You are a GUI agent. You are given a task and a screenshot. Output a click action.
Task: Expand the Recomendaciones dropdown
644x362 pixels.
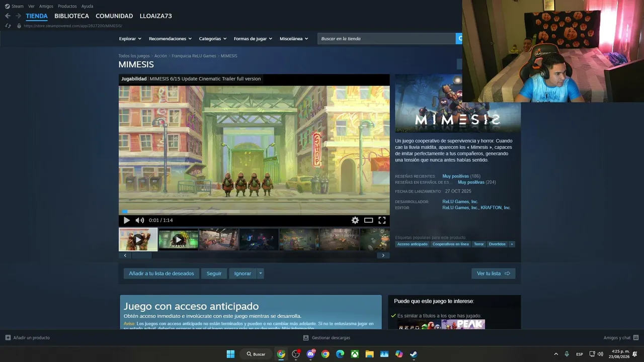pos(171,39)
